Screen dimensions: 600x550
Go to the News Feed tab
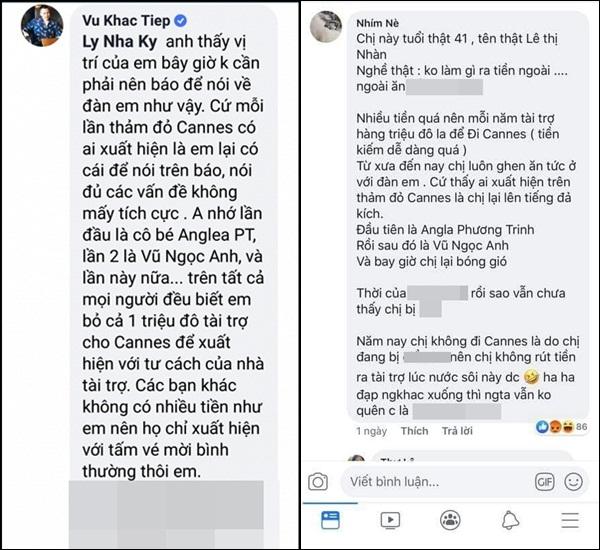(330, 519)
